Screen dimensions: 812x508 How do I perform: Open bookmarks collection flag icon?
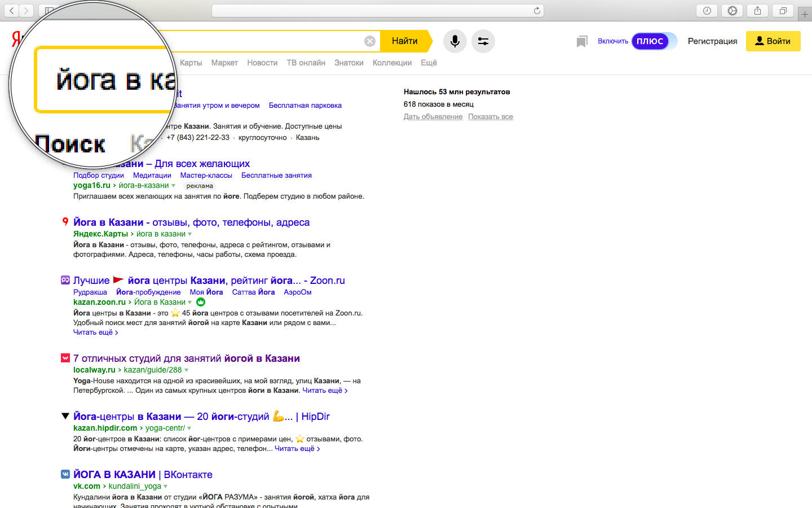click(582, 42)
